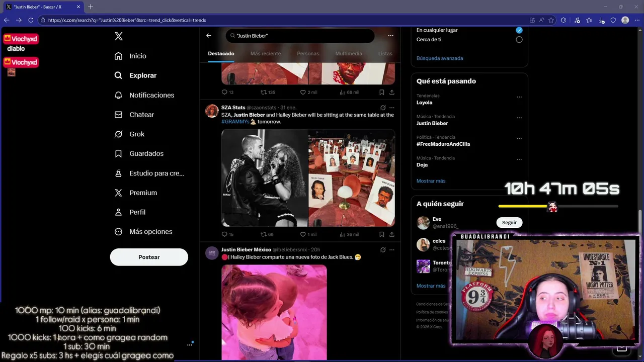
Task: Open Loyola trending topic
Action: (424, 103)
